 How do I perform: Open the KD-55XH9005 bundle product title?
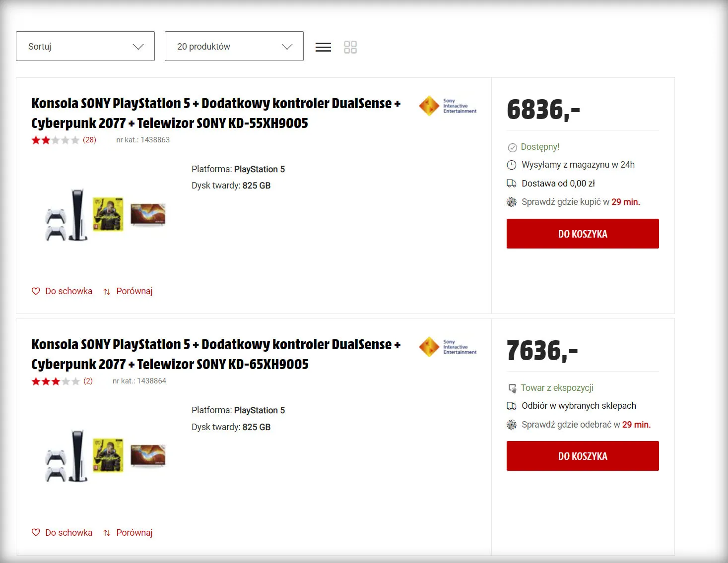pyautogui.click(x=216, y=113)
